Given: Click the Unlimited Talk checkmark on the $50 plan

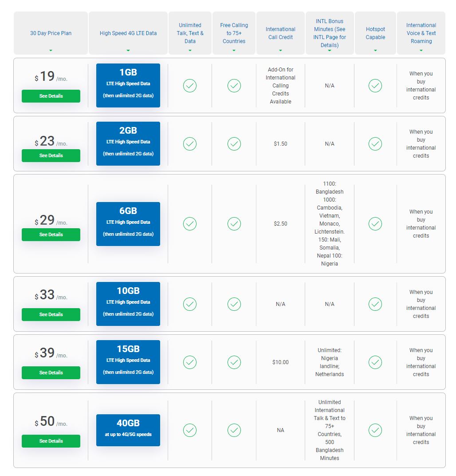Looking at the screenshot, I should [190, 430].
